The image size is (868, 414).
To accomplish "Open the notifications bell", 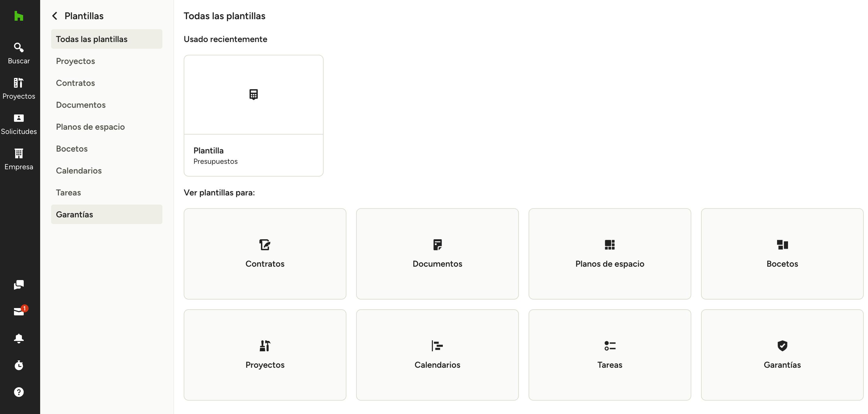I will 19,339.
